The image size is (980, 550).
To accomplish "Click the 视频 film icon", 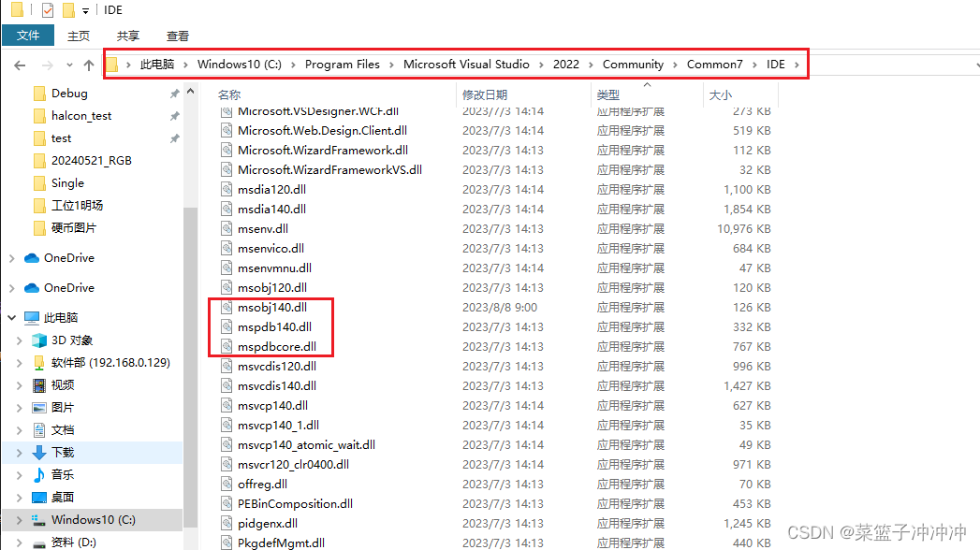I will pyautogui.click(x=39, y=385).
